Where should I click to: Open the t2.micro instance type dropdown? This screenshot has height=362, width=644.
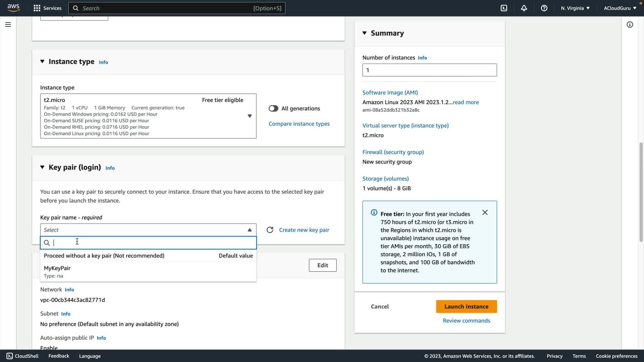point(148,116)
